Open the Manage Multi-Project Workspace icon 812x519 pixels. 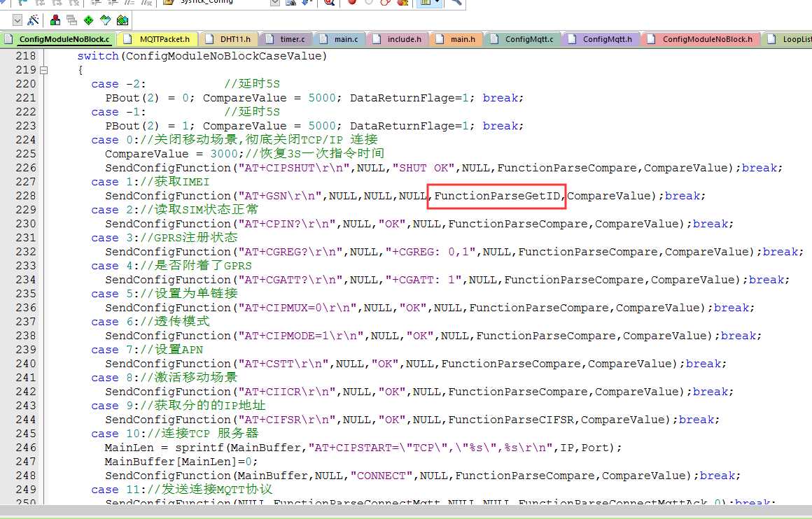point(72,20)
